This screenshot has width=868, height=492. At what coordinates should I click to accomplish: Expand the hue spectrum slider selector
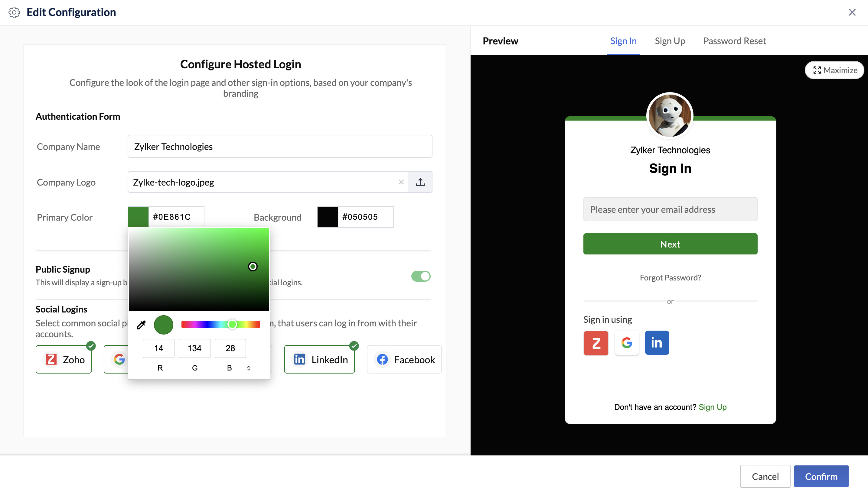pos(232,325)
